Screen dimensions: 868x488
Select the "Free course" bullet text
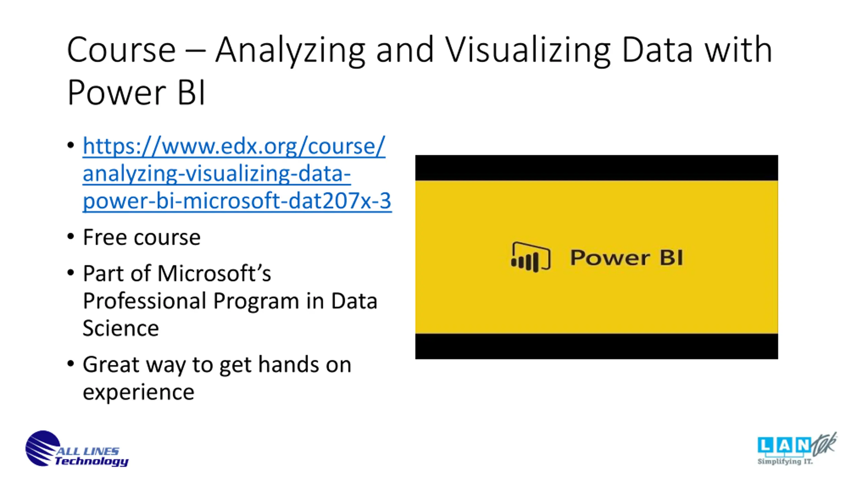142,237
